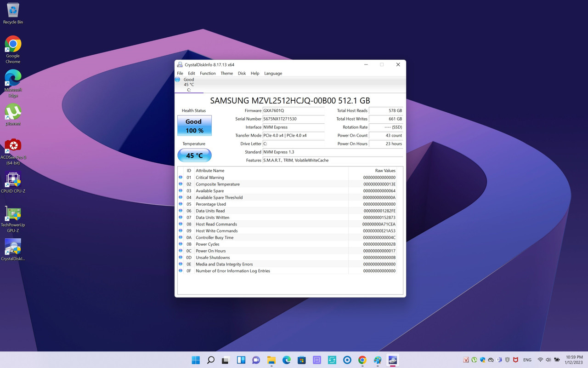Screen dimensions: 588x368
Task: Open CPUID CPU-Z desktop shortcut
Action: tap(13, 182)
